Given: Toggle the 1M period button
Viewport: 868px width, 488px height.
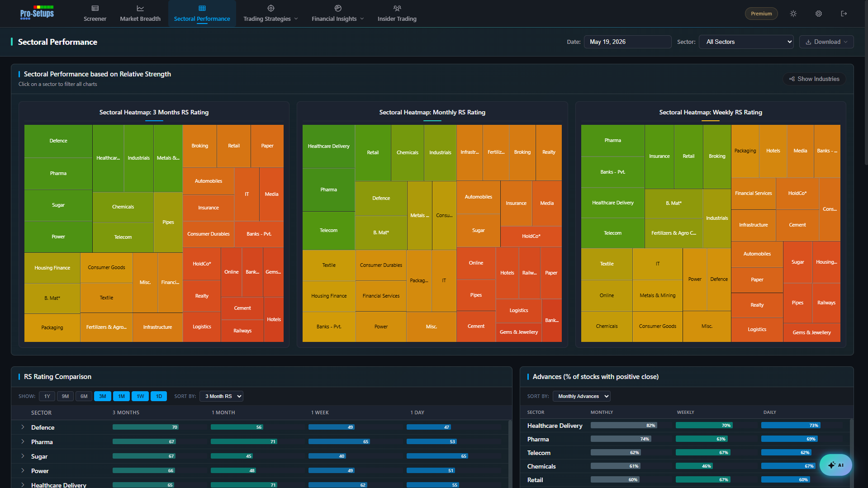Looking at the screenshot, I should 121,396.
